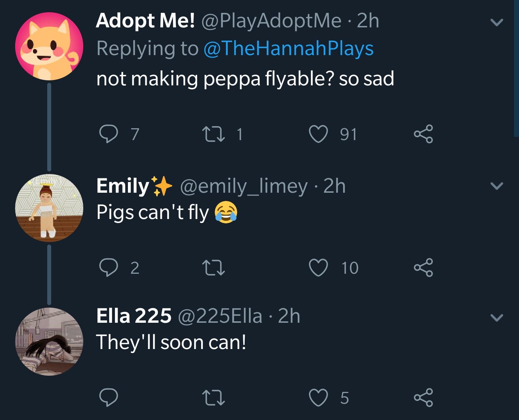The width and height of the screenshot is (519, 420).
Task: Open Emily's profile picture
Action: pyautogui.click(x=49, y=208)
